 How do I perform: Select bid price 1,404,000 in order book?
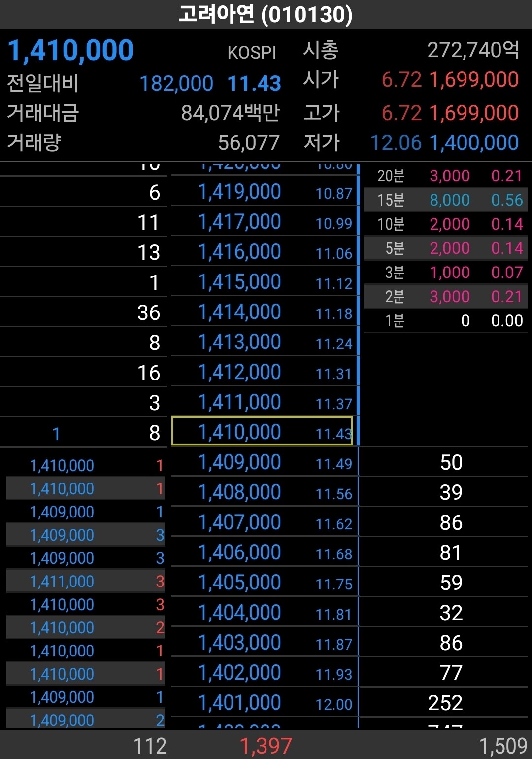[x=239, y=613]
